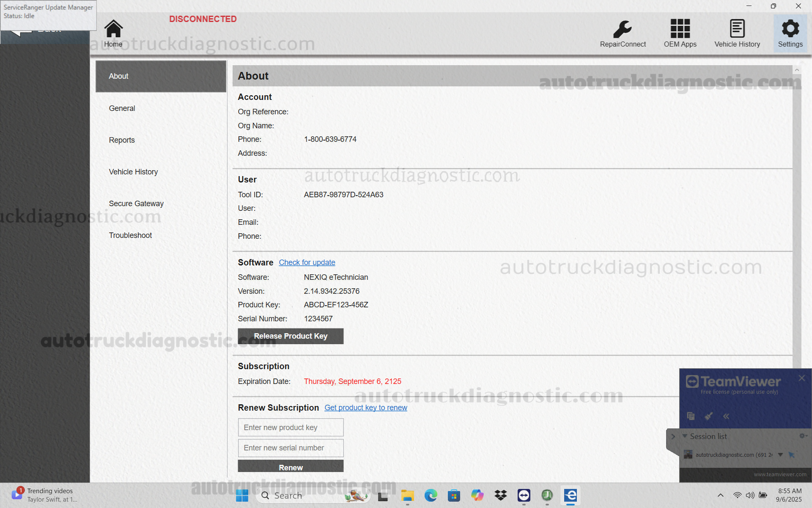Viewport: 812px width, 508px height.
Task: Click the TeamViewer annotate brush icon
Action: tap(709, 416)
